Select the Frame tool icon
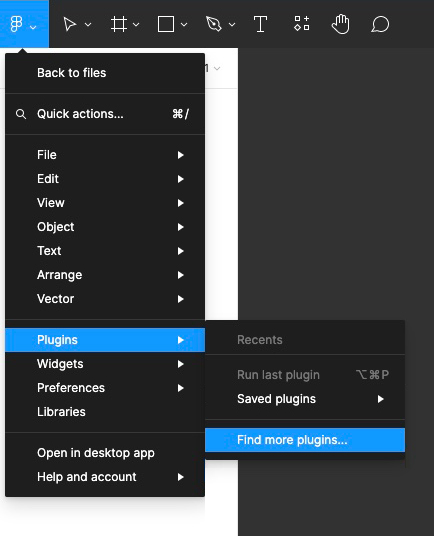This screenshot has height=536, width=434. click(119, 24)
